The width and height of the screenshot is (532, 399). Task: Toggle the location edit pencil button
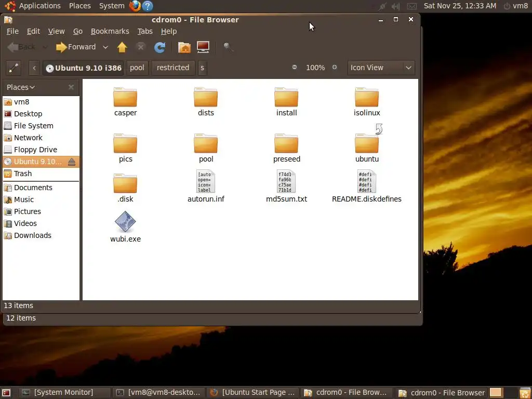tap(14, 68)
